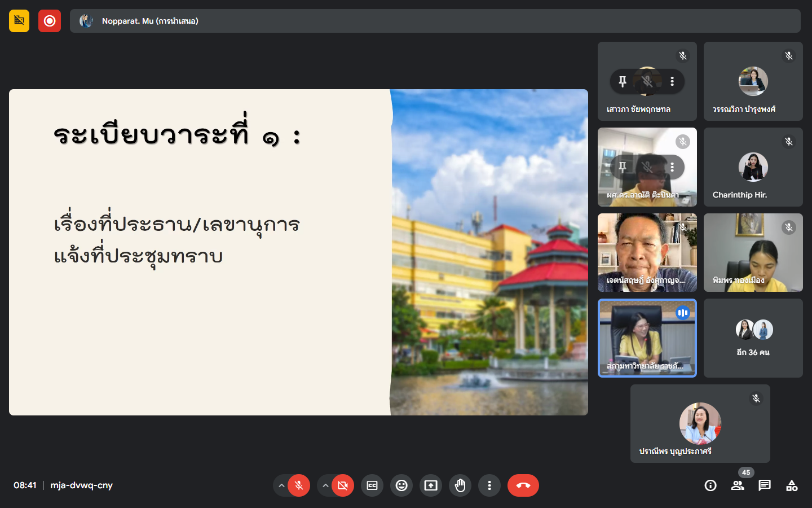Click the red recording indicator icon
Viewport: 812px width, 508px height.
pos(50,21)
